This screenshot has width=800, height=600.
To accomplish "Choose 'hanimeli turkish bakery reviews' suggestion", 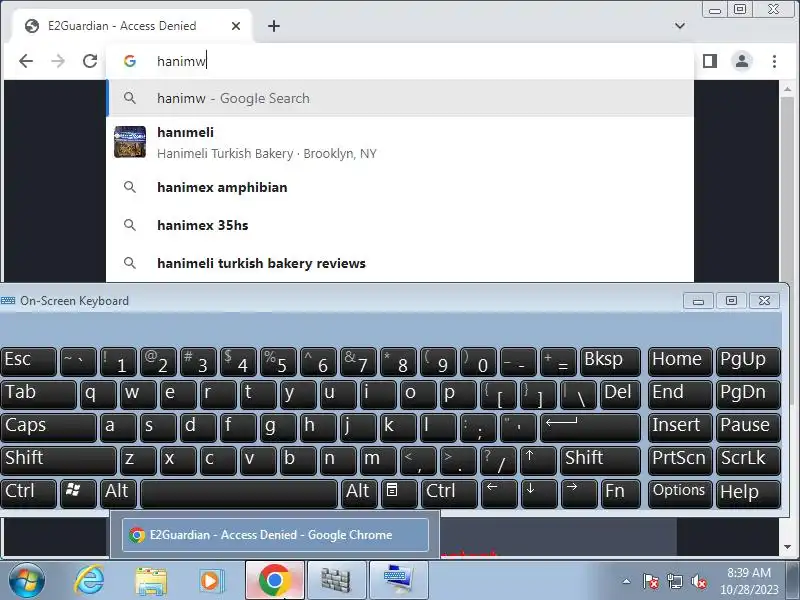I will click(400, 263).
